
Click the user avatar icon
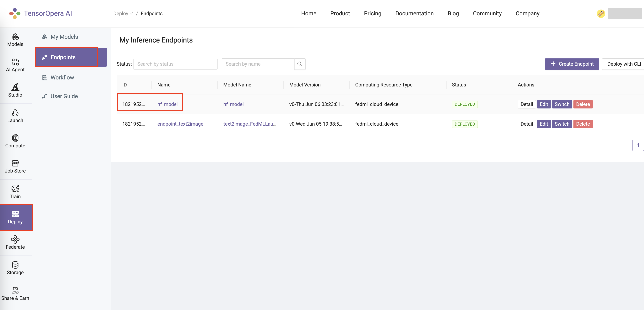601,13
